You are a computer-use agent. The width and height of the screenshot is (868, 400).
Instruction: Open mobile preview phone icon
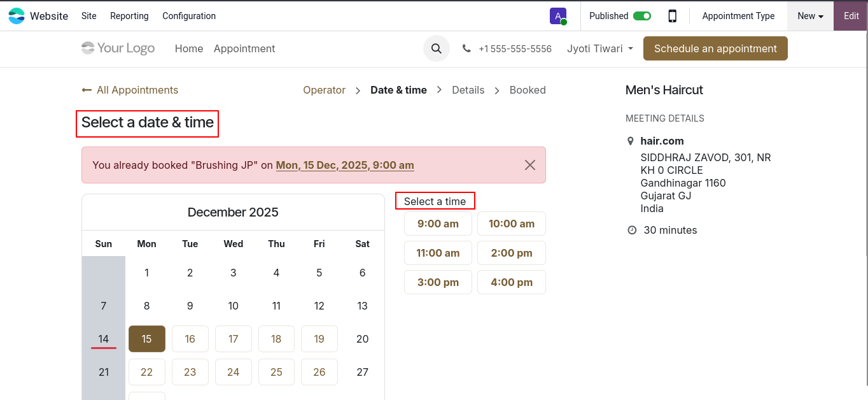672,16
